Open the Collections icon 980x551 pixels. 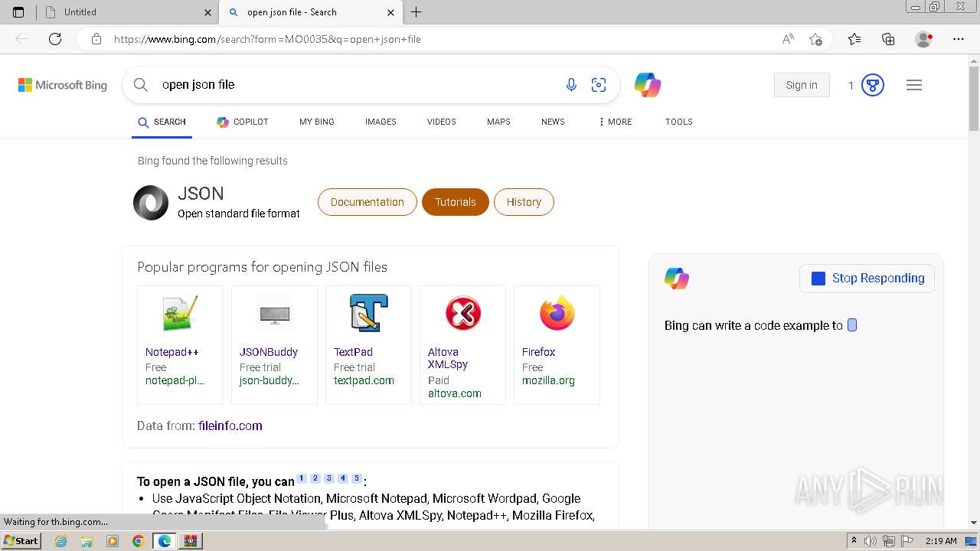coord(888,39)
